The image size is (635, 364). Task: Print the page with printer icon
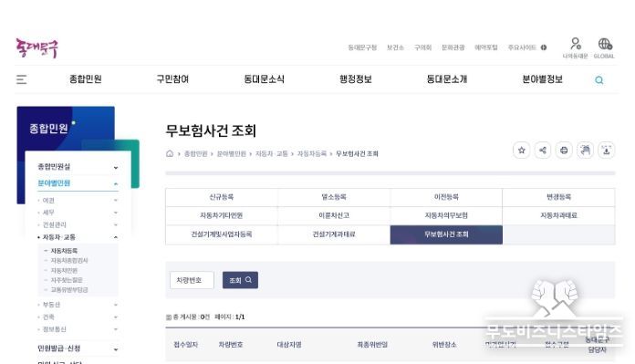pyautogui.click(x=564, y=151)
